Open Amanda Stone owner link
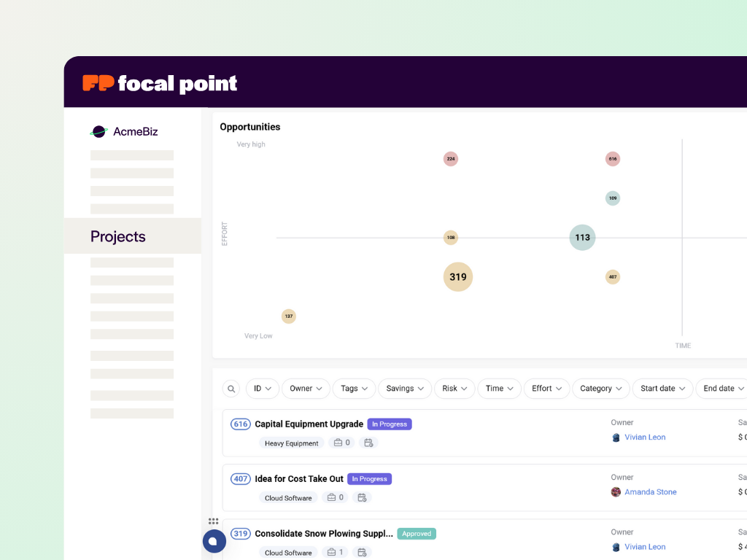The image size is (747, 560). (650, 492)
